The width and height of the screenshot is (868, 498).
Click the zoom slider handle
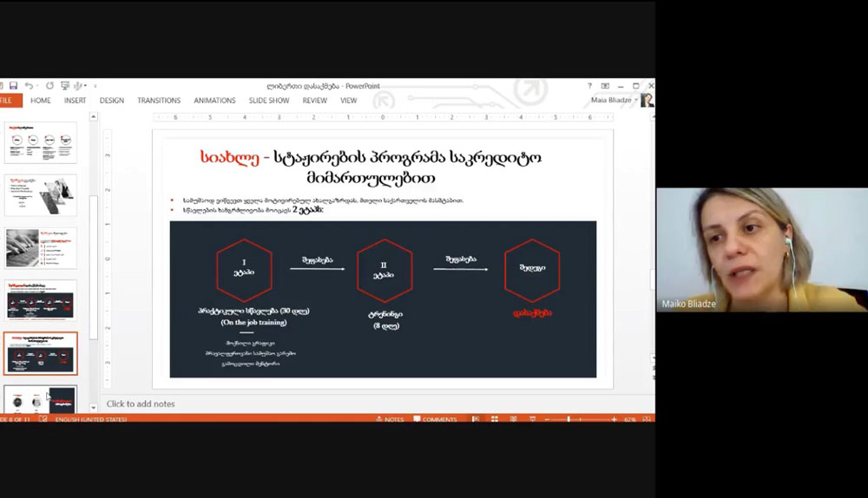click(569, 420)
